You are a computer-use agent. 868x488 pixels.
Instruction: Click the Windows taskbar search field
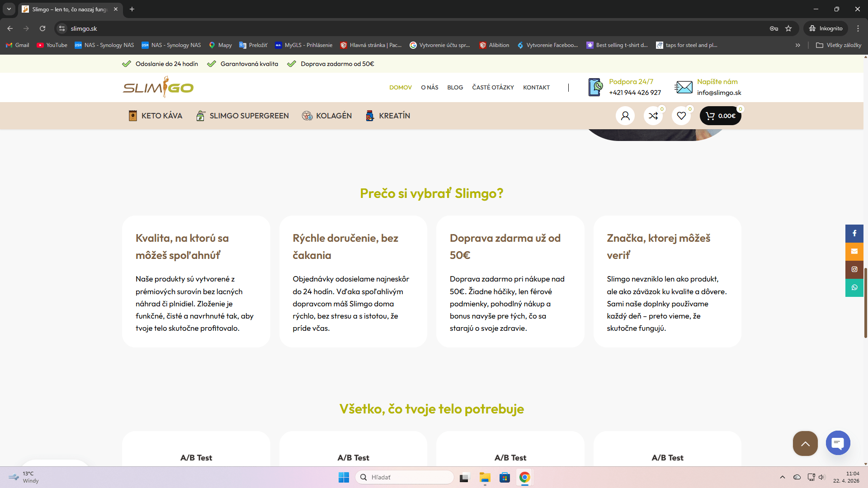click(405, 477)
